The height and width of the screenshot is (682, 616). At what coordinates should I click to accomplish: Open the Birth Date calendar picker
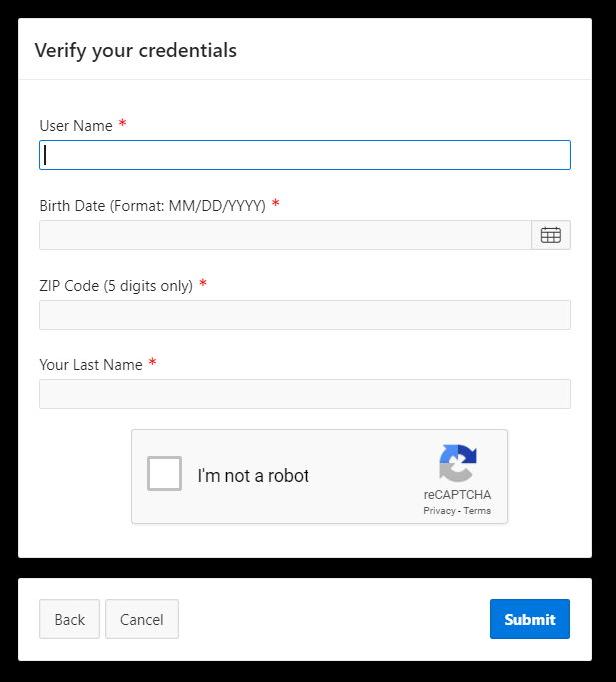coord(550,235)
